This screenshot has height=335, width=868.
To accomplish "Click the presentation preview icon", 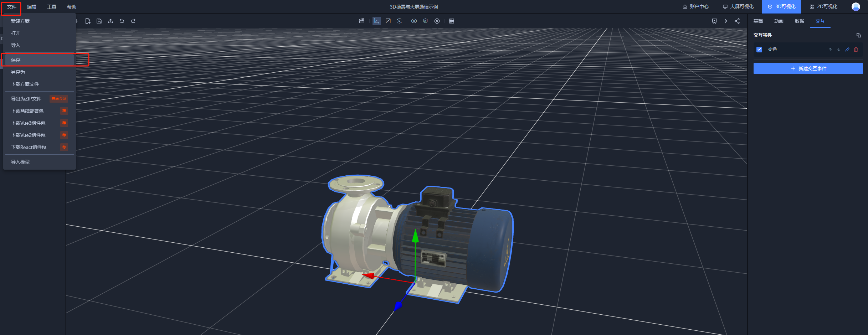I will (714, 21).
